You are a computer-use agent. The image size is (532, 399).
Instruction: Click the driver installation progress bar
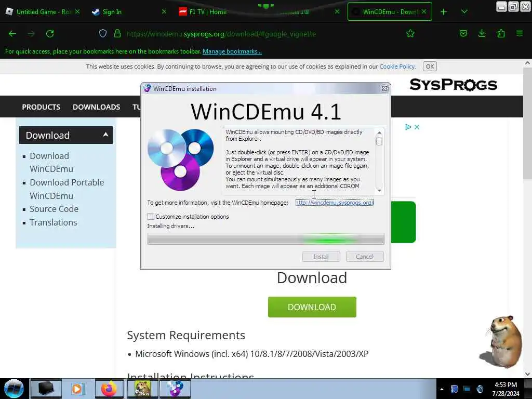(x=265, y=239)
